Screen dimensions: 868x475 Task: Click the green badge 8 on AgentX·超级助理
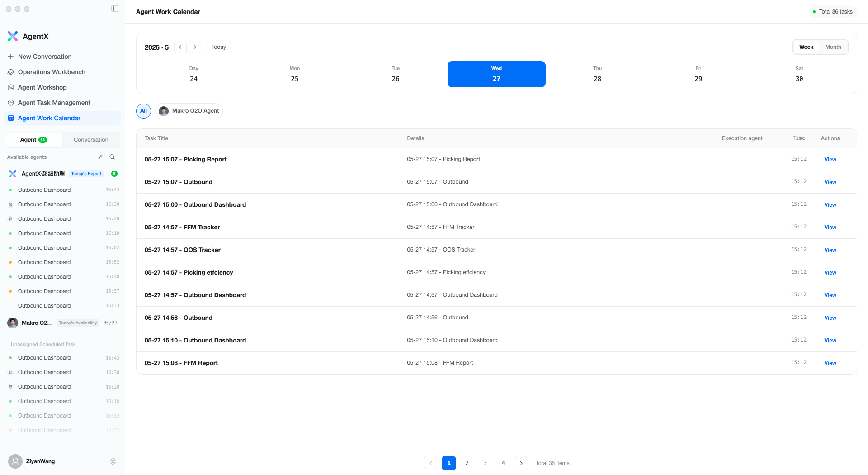click(114, 174)
